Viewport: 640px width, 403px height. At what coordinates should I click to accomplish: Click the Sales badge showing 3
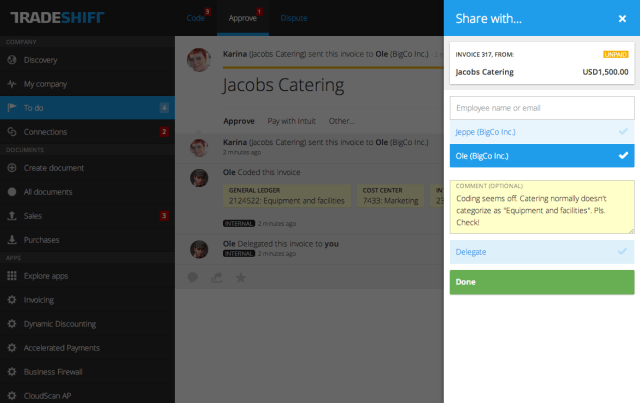click(164, 216)
